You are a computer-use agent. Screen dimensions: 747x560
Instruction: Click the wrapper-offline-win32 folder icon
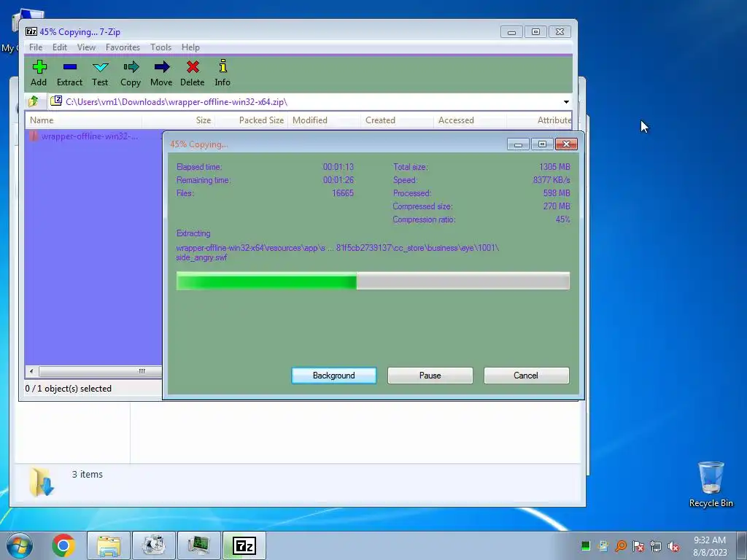34,136
